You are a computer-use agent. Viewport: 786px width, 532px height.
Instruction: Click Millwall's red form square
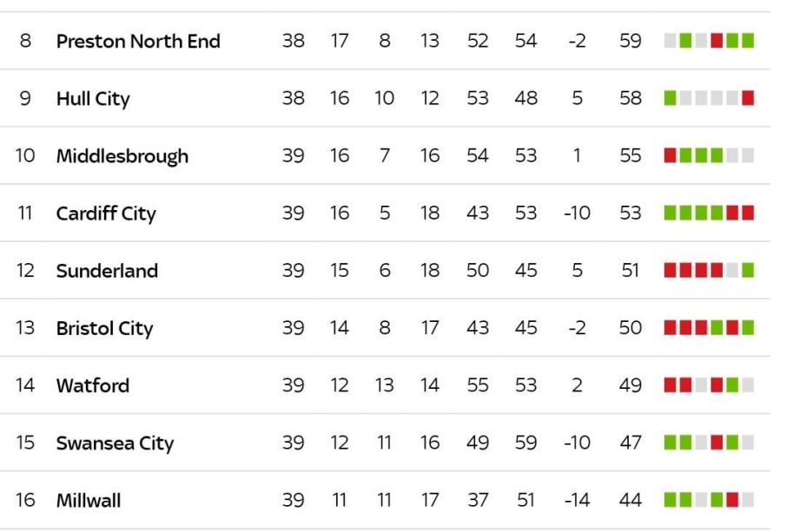732,500
